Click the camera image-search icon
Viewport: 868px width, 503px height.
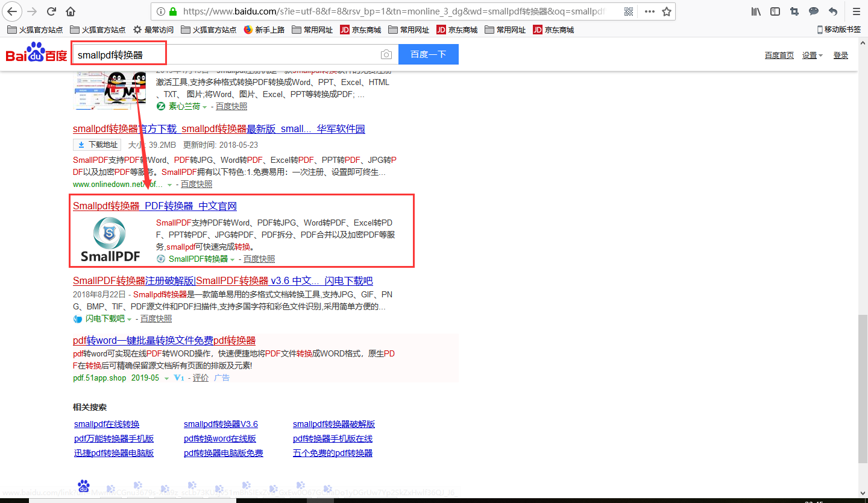point(386,55)
